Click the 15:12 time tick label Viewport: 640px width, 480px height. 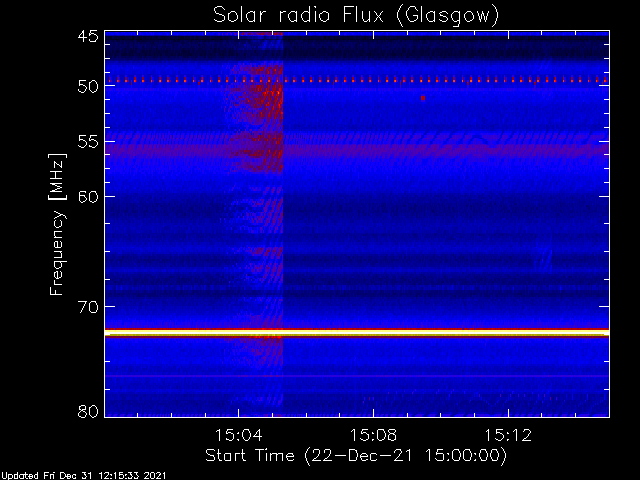(508, 435)
